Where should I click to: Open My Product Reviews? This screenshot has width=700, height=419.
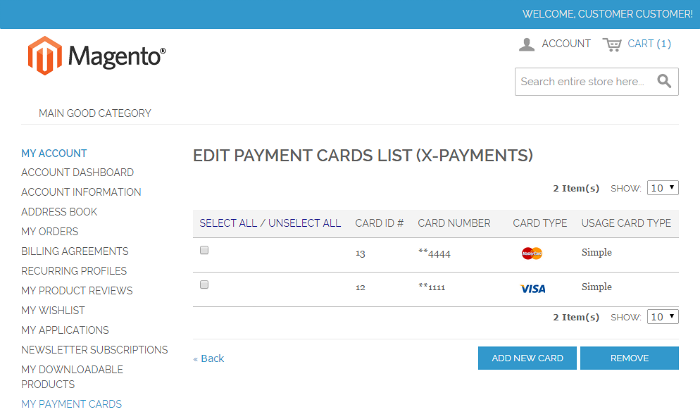point(77,290)
